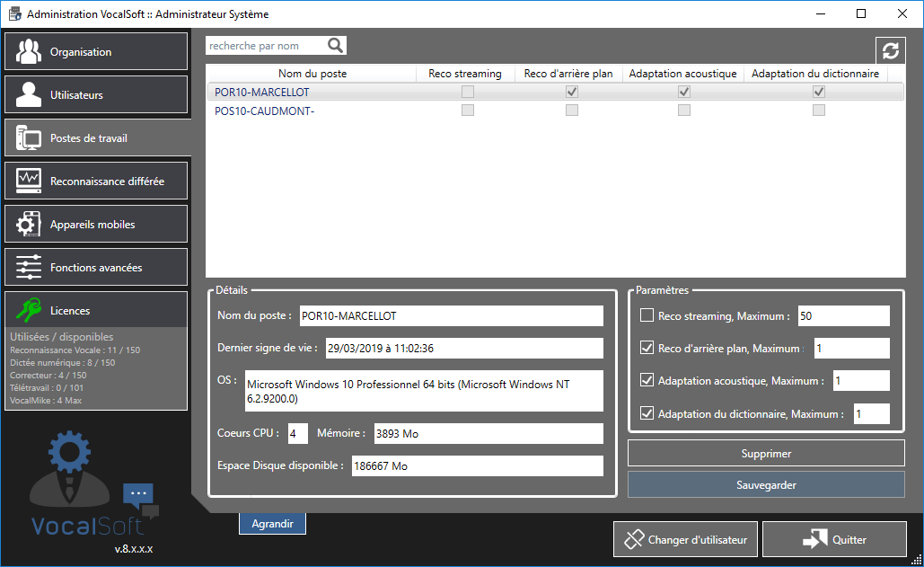The width and height of the screenshot is (924, 567).
Task: Click the Reconnaissance différée waveform icon
Action: pyautogui.click(x=29, y=181)
